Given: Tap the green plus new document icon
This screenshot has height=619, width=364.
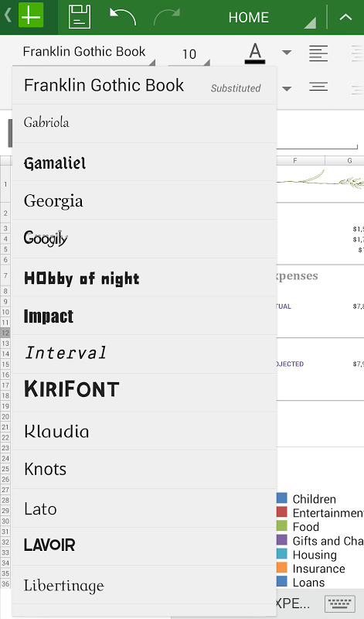Looking at the screenshot, I should click(31, 16).
